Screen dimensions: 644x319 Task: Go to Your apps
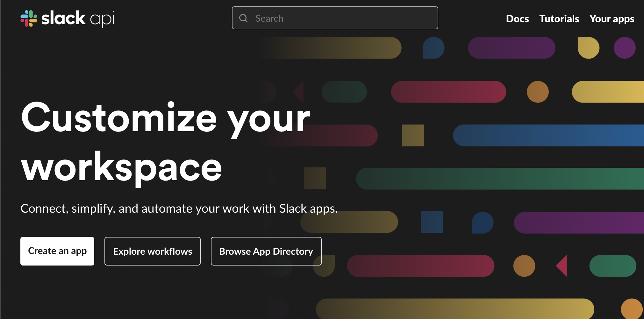pos(612,19)
